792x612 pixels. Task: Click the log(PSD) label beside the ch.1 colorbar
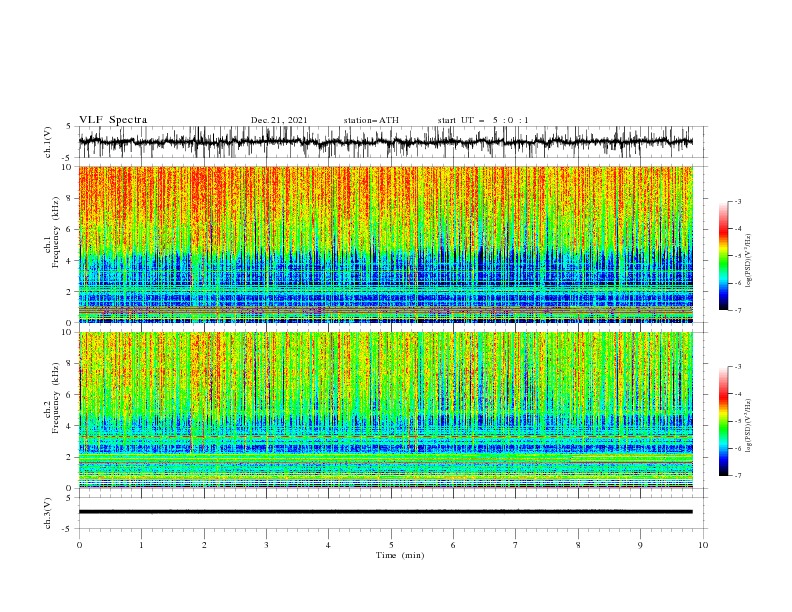(748, 261)
